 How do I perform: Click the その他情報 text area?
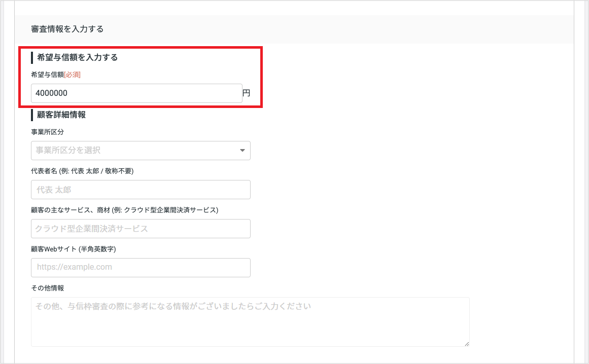pos(250,321)
